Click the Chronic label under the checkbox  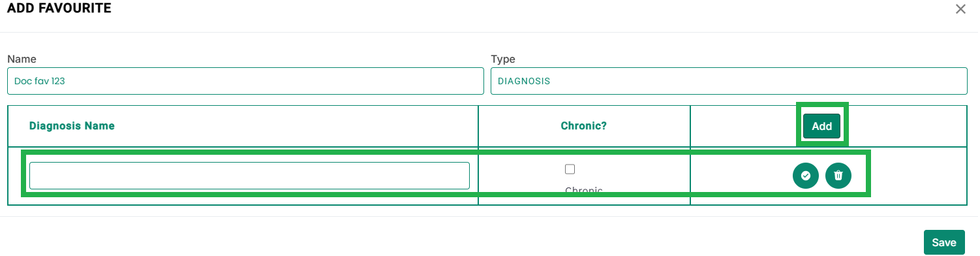point(584,191)
